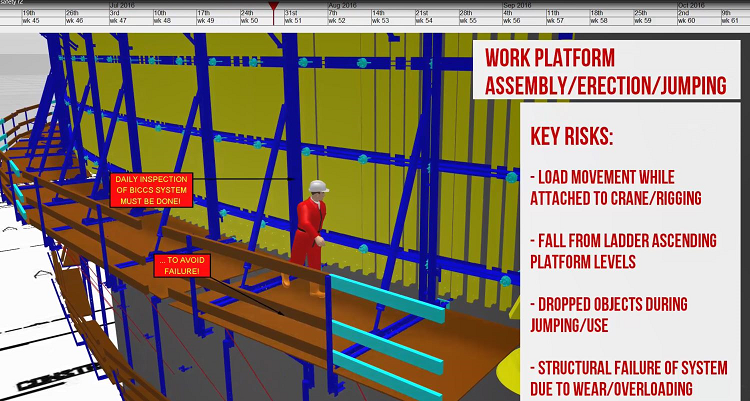Screen dimensions: 750x401
Task: Jump to week 53 on the timeline
Action: coord(393,21)
